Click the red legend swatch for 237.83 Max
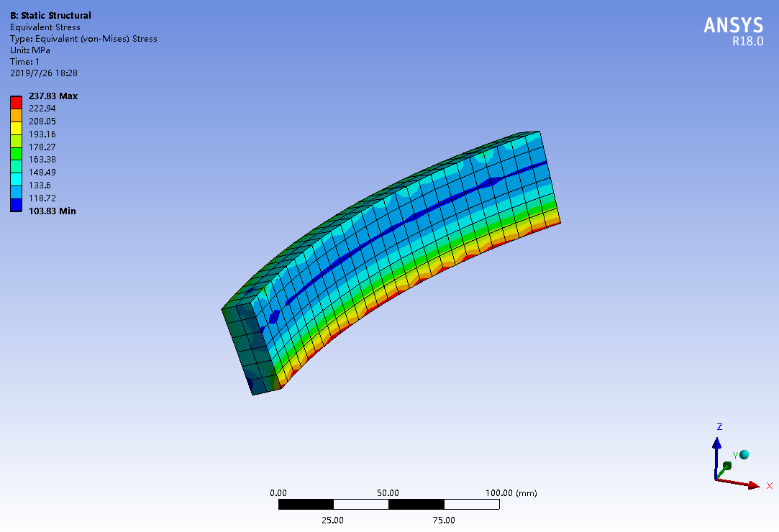The image size is (779, 532). (x=16, y=102)
